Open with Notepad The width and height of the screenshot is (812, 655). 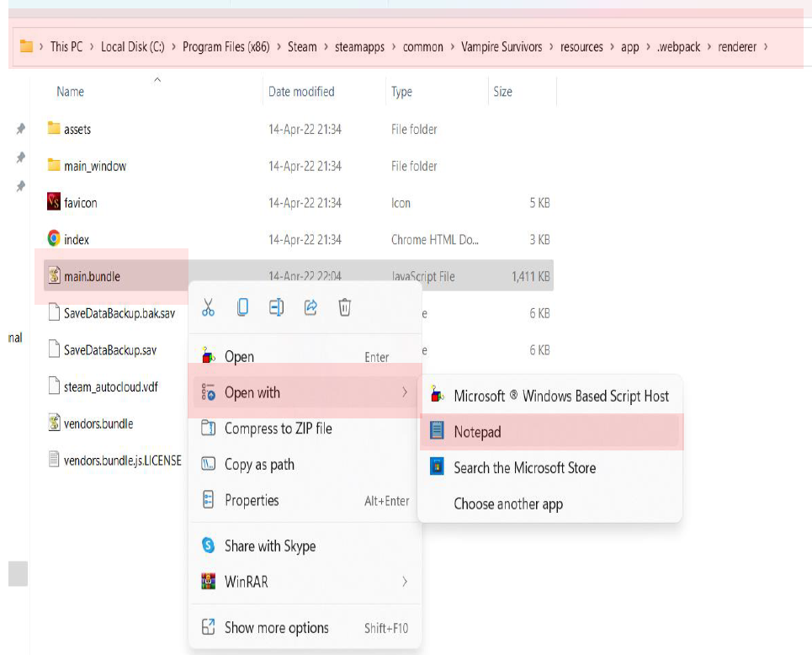pos(551,431)
